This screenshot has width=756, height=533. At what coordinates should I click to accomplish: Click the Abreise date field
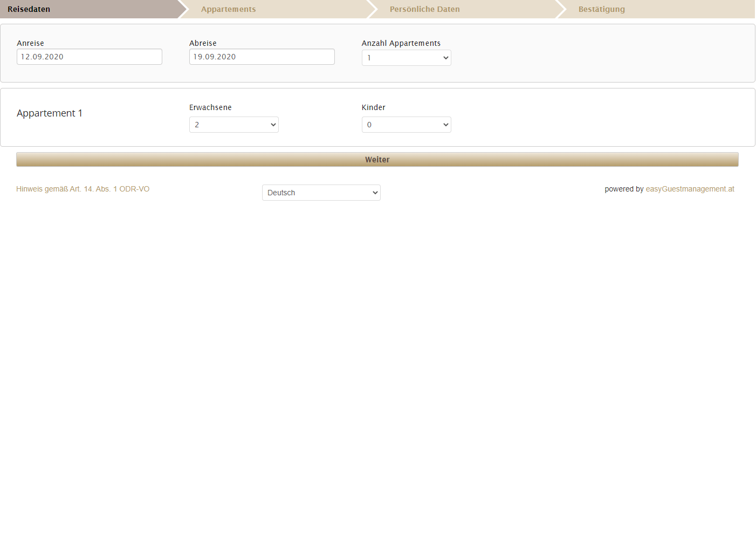coord(262,57)
